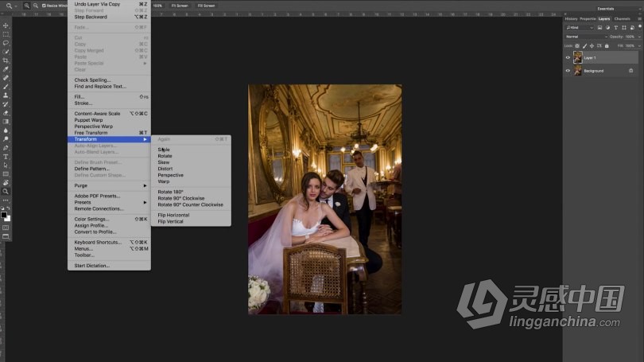Hide Layer 1 with eye icon

tap(568, 57)
